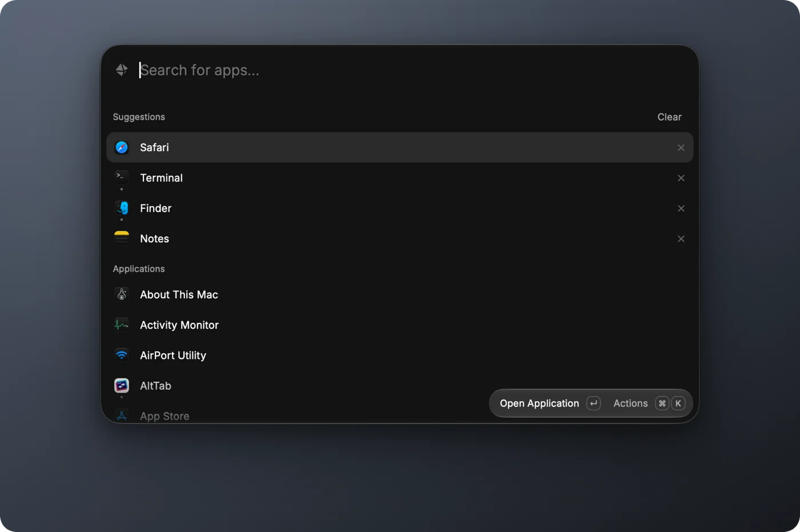This screenshot has height=532, width=800.
Task: Click the Raycast logo icon beside search
Action: click(122, 70)
